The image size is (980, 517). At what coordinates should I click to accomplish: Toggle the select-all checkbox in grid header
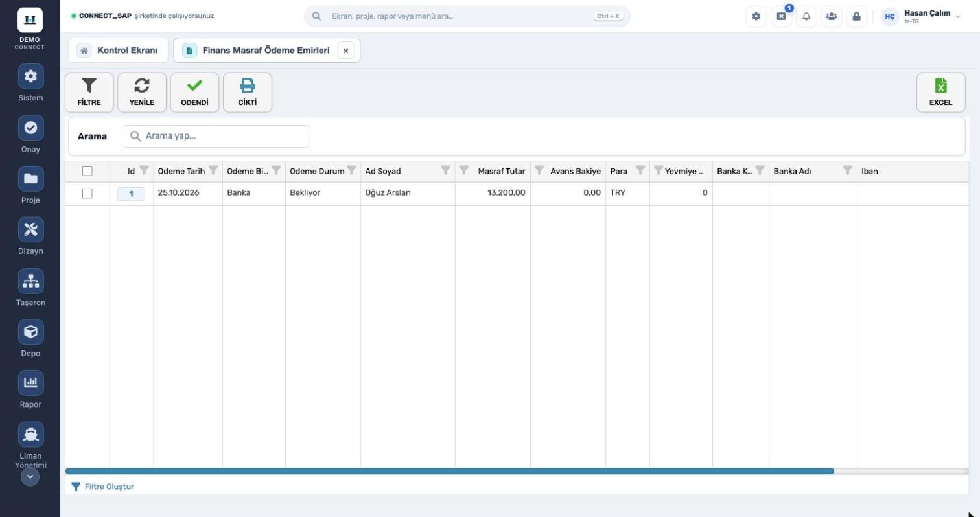pyautogui.click(x=87, y=171)
